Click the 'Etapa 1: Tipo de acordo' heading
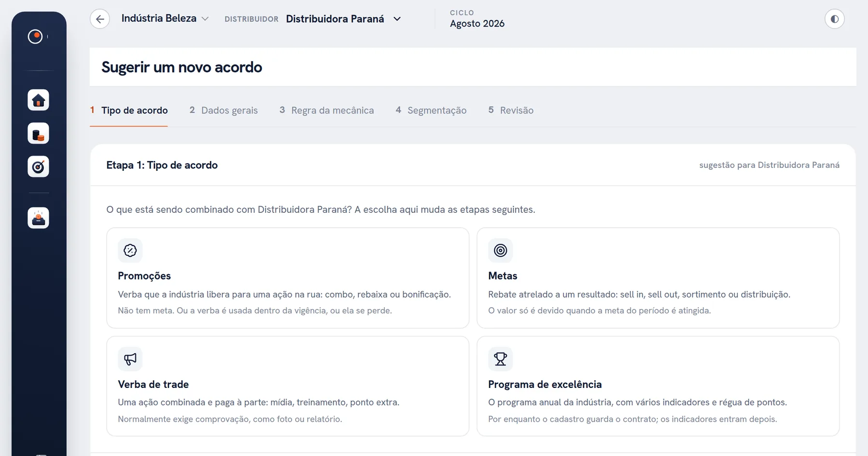Screen dimensions: 868x456 162,165
